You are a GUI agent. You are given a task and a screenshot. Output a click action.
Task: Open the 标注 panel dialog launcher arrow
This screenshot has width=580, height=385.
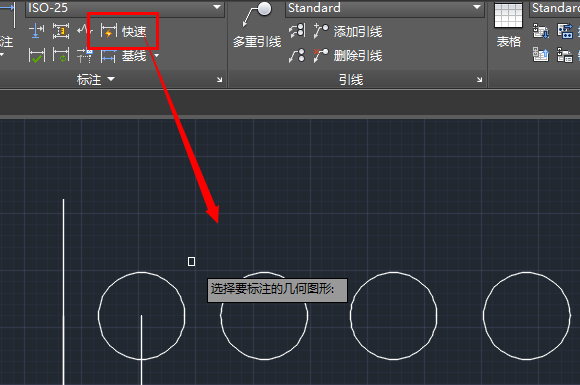tap(220, 80)
